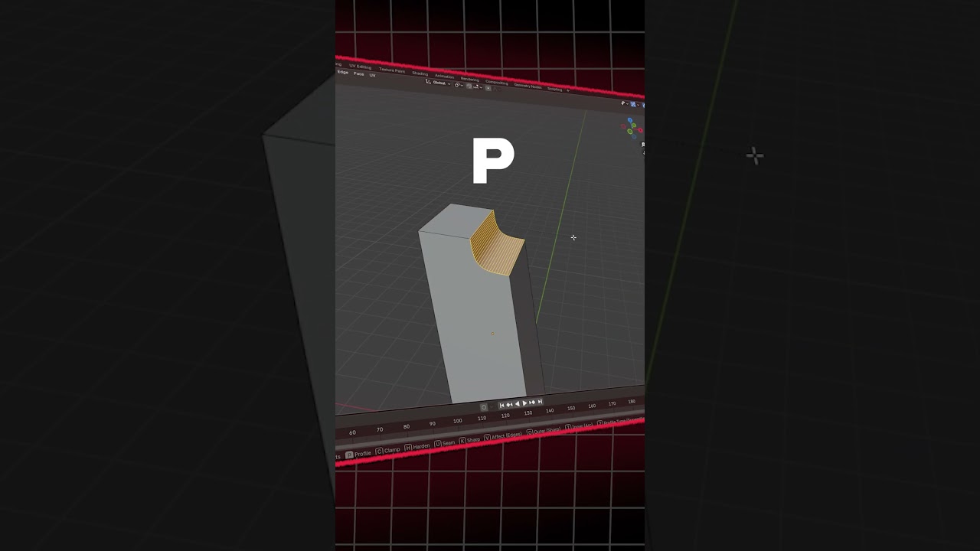Screen dimensions: 980x551
Task: Click the C Clamp status bar hint
Action: click(387, 451)
